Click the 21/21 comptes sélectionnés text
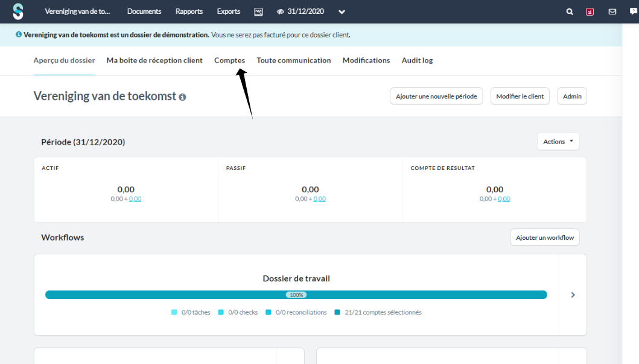 (x=383, y=312)
